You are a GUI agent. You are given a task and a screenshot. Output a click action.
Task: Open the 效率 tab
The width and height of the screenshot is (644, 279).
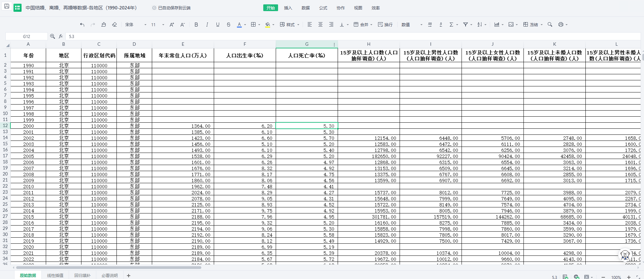[x=376, y=8]
